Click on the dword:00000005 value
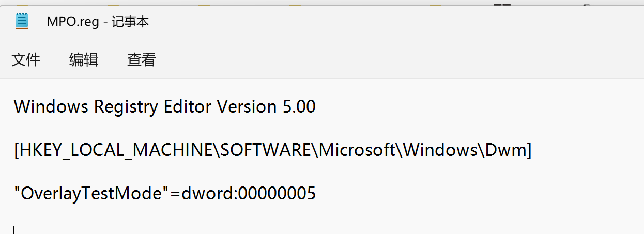Viewport: 644px width, 234px height. (x=248, y=194)
